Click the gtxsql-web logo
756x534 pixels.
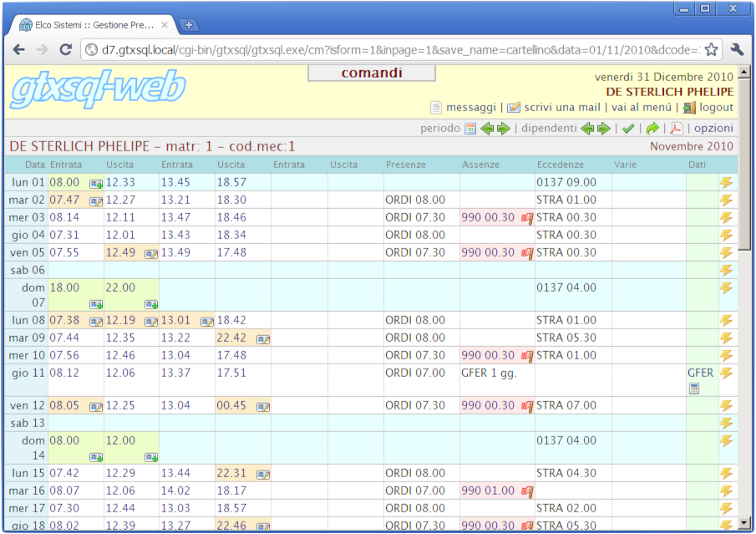[x=98, y=89]
